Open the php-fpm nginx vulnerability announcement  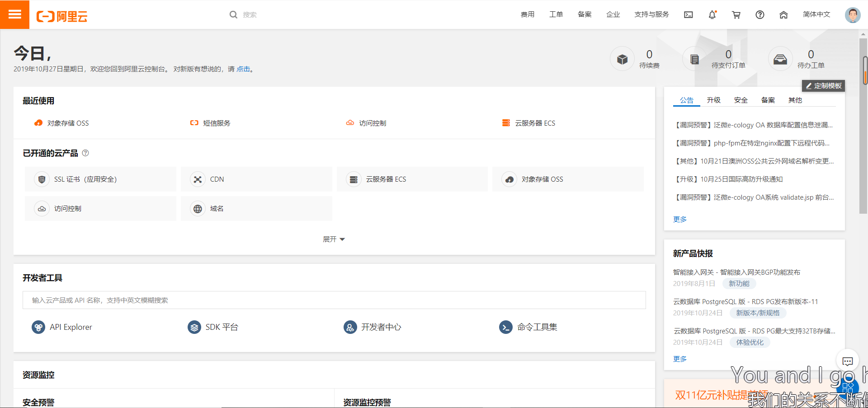point(752,143)
